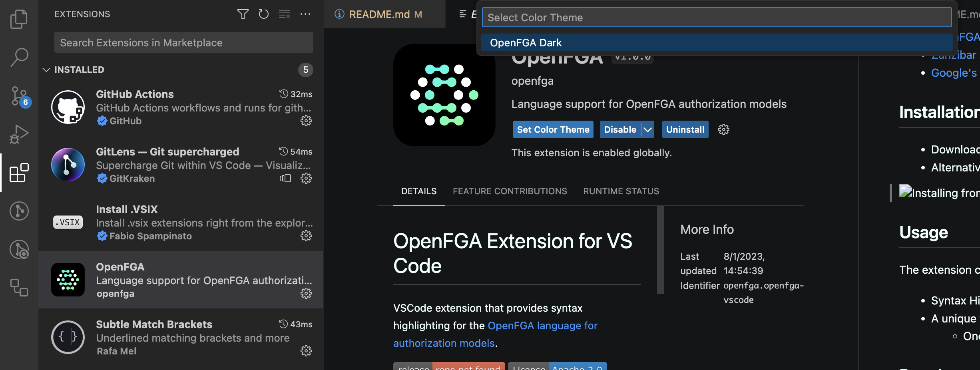Select Install .VSIX in installed list
Screen dimensions: 980x370
(181, 222)
